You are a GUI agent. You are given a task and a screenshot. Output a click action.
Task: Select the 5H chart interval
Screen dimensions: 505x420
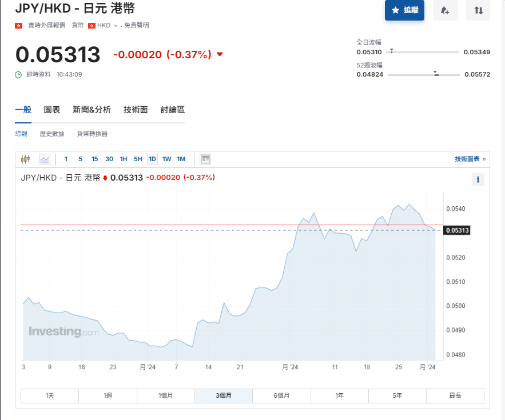[138, 159]
